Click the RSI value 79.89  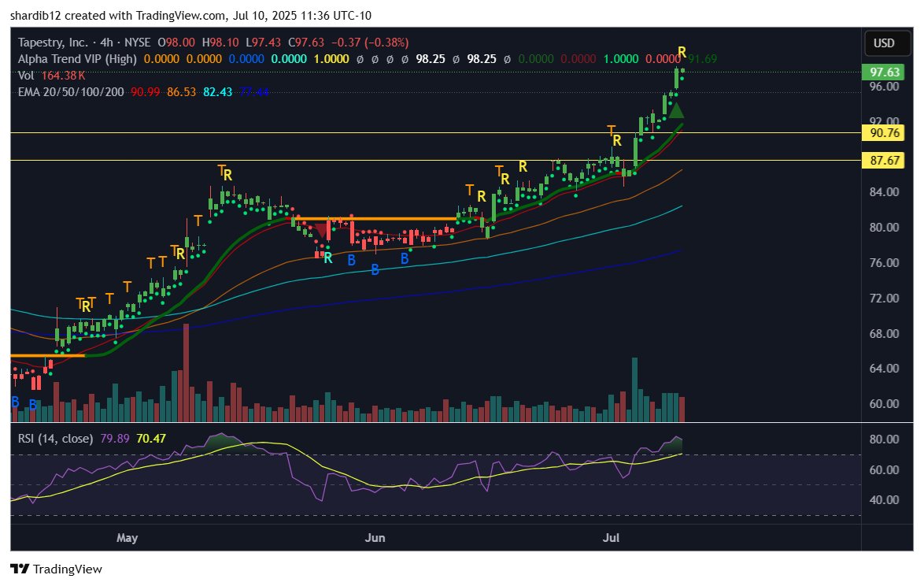115,439
